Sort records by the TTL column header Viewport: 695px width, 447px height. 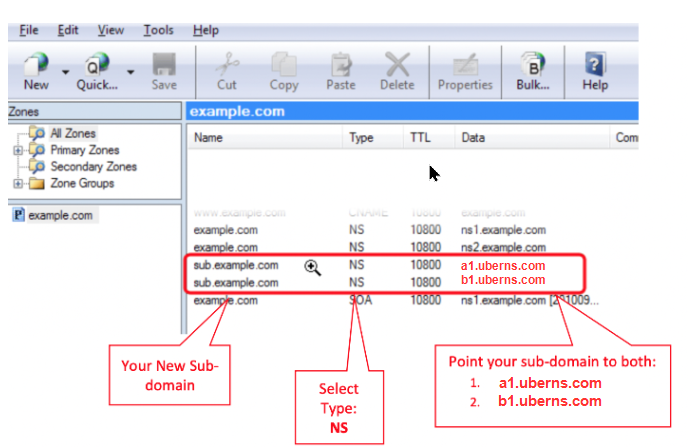click(420, 138)
